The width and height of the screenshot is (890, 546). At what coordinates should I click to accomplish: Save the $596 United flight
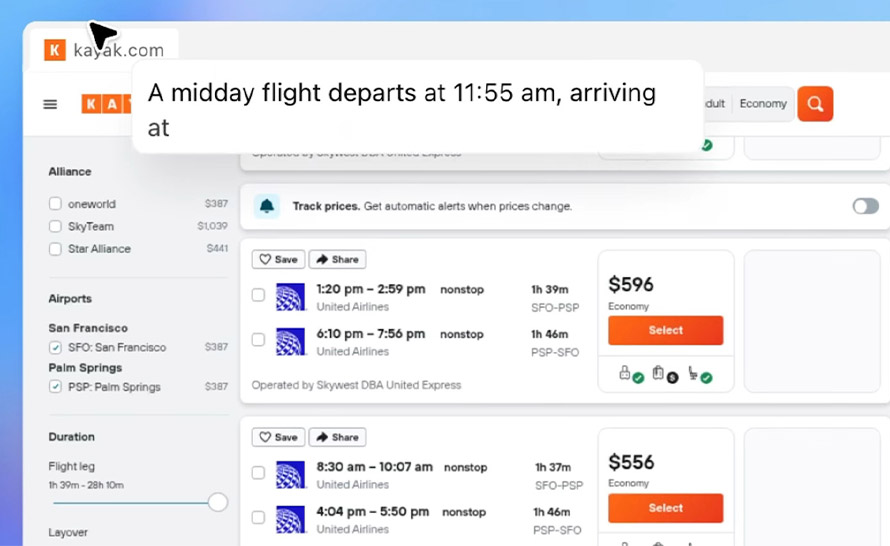(x=278, y=259)
